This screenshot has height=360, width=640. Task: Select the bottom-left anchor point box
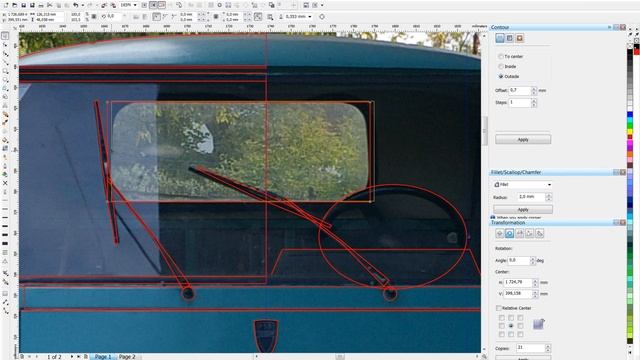coord(502,334)
